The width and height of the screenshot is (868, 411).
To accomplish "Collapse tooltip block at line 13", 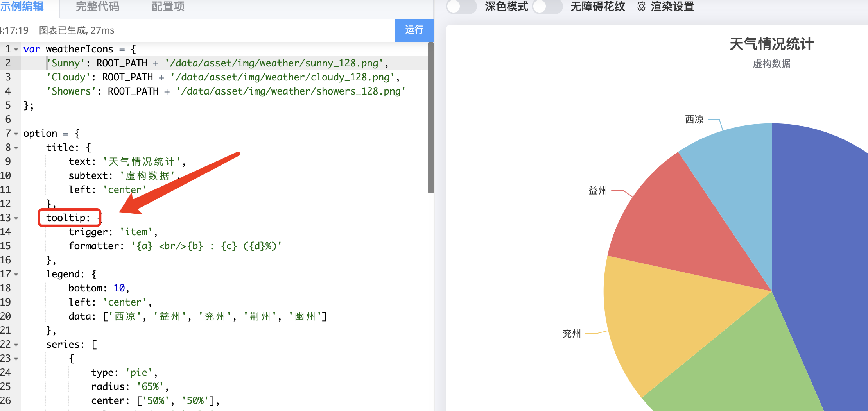I will point(16,218).
